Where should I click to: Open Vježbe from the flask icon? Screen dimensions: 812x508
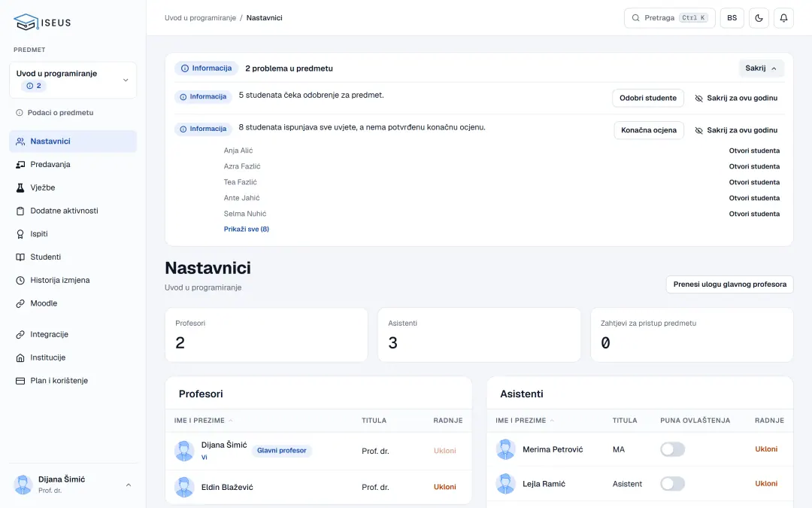click(x=20, y=187)
